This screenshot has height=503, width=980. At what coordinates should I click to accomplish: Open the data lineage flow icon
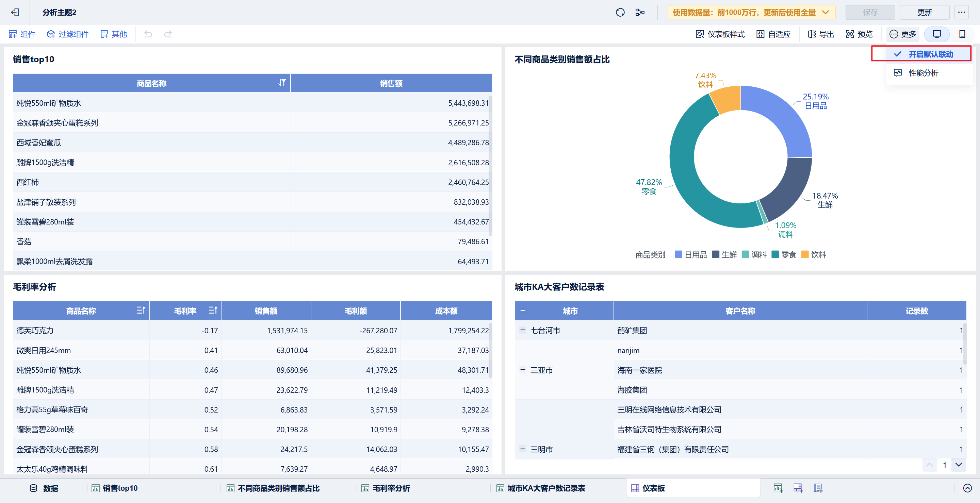coord(640,13)
